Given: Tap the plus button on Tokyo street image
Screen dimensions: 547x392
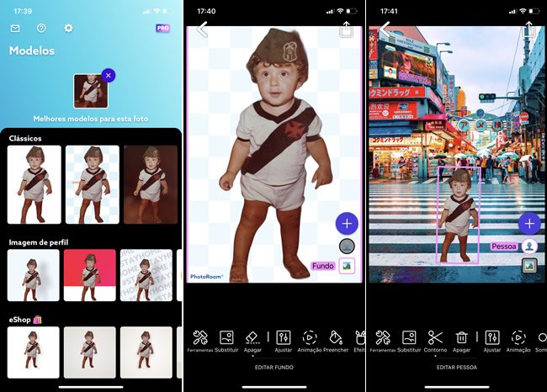Looking at the screenshot, I should [x=528, y=223].
